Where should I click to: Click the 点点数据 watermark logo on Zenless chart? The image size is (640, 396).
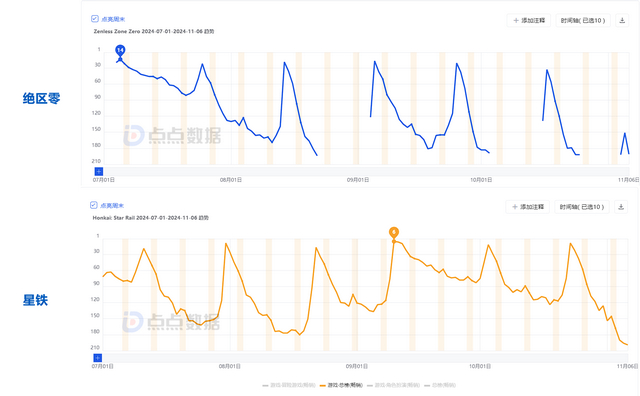[x=172, y=135]
